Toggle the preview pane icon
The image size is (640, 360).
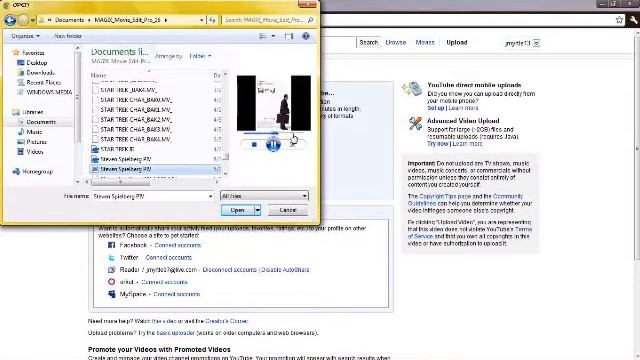point(289,36)
